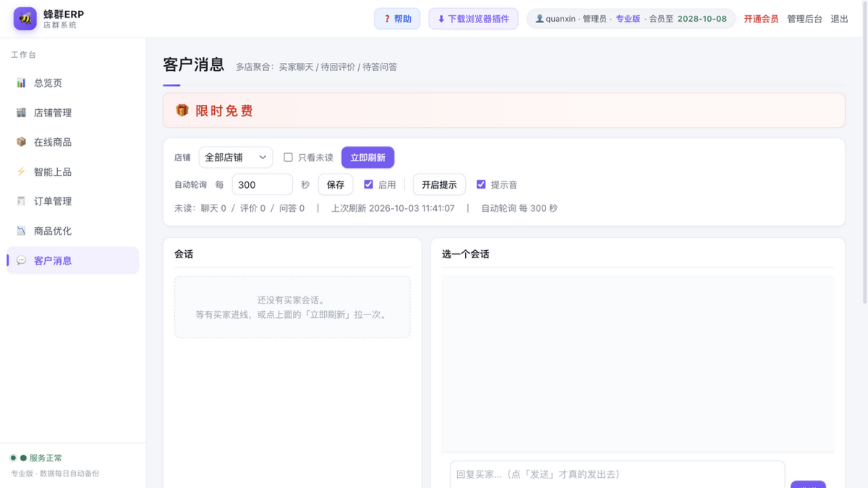Click the 商品优化 chart icon
This screenshot has width=868, height=488.
click(21, 231)
